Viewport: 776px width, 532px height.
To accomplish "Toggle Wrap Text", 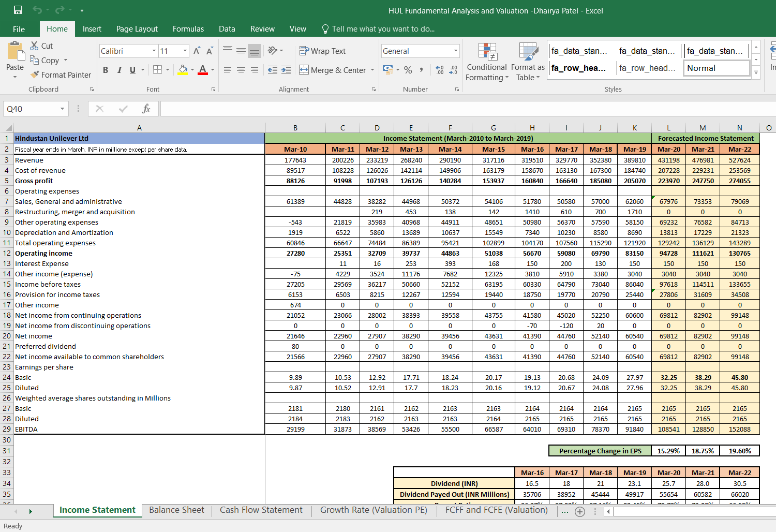I will tap(322, 51).
